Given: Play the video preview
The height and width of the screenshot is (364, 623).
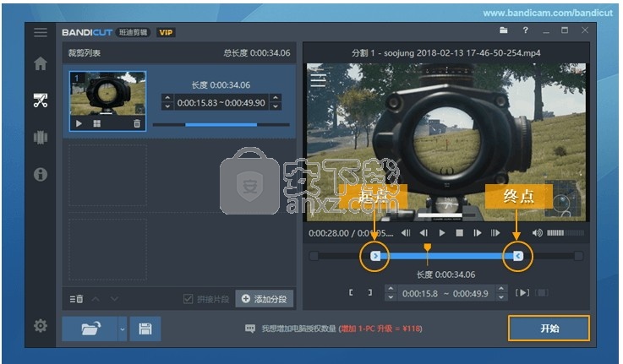Looking at the screenshot, I should (x=442, y=233).
